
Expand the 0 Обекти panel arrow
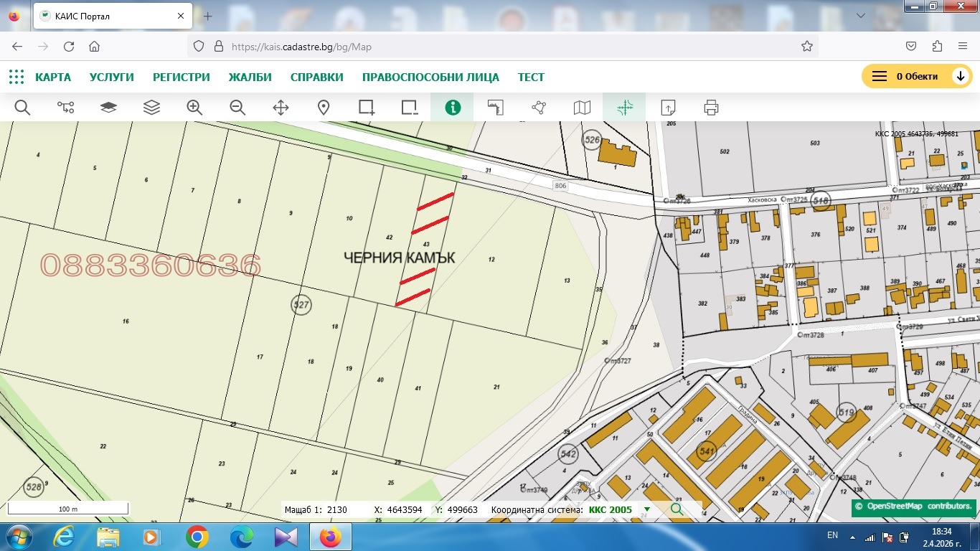pyautogui.click(x=960, y=75)
